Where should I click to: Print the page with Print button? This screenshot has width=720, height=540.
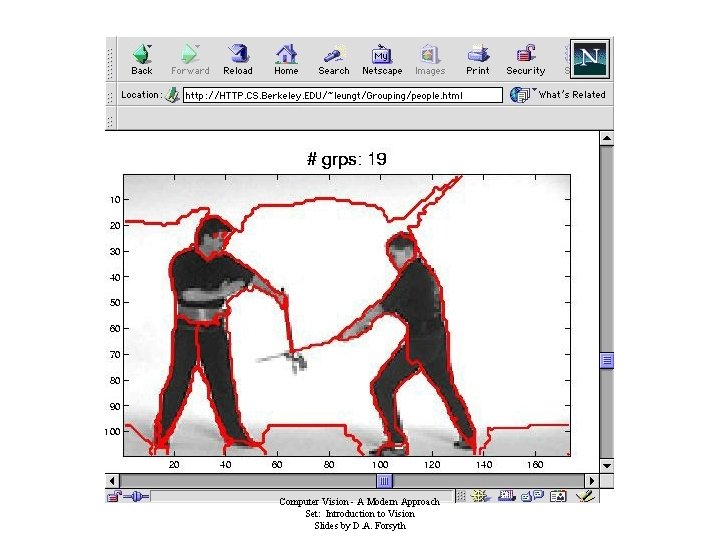478,60
